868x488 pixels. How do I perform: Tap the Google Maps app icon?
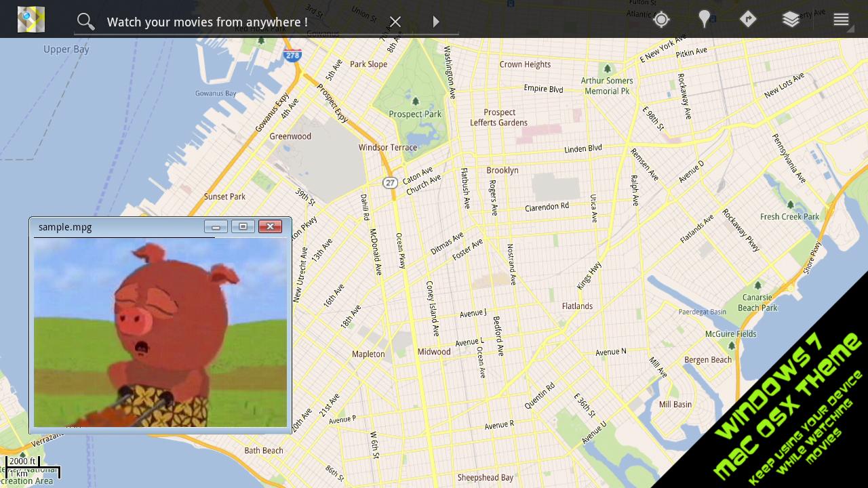tap(31, 20)
